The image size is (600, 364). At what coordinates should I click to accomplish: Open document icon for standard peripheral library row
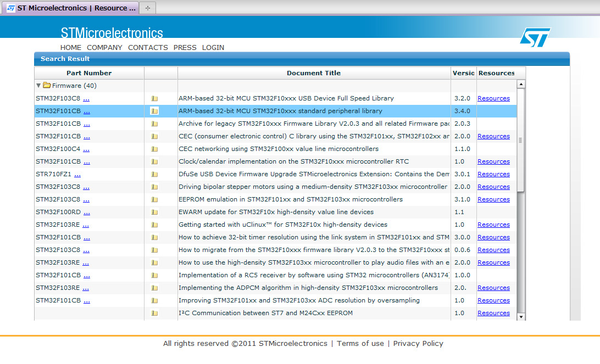[x=154, y=111]
